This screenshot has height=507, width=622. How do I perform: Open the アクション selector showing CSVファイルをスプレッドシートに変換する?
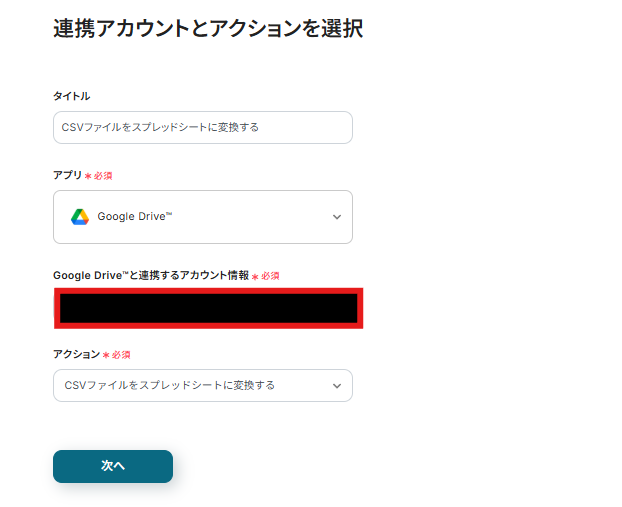click(169, 385)
